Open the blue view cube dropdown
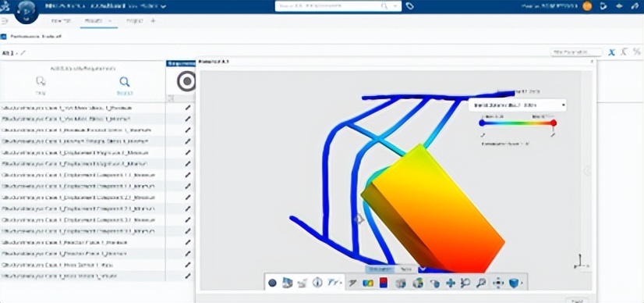The height and width of the screenshot is (303, 644). (515, 283)
